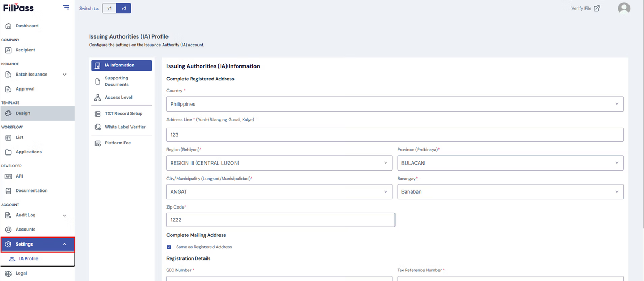The image size is (644, 281).
Task: Click the Accounts user icon
Action: click(8, 230)
